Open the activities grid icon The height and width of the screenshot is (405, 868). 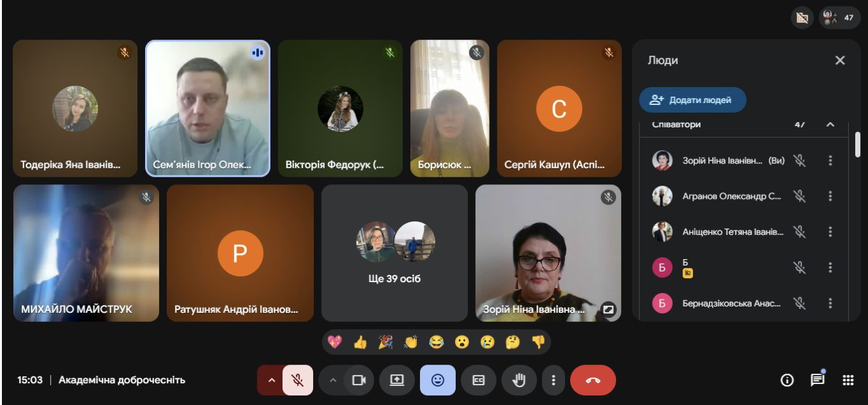848,380
